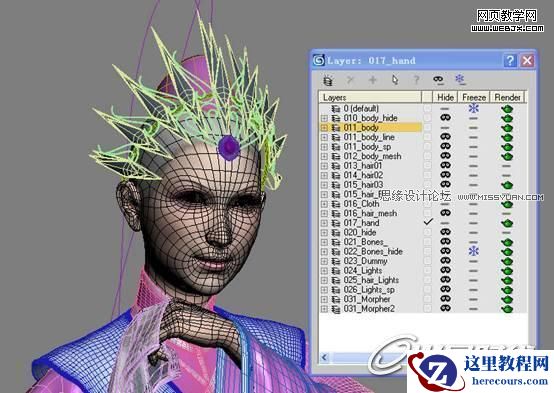Expand the 031_Morpher2 layer

coord(324,309)
